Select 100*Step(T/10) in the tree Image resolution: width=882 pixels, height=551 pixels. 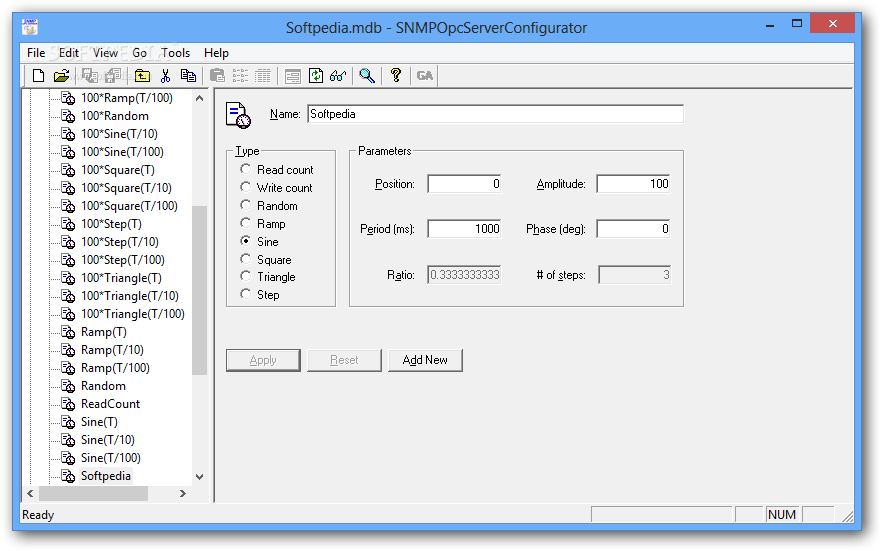click(x=120, y=242)
